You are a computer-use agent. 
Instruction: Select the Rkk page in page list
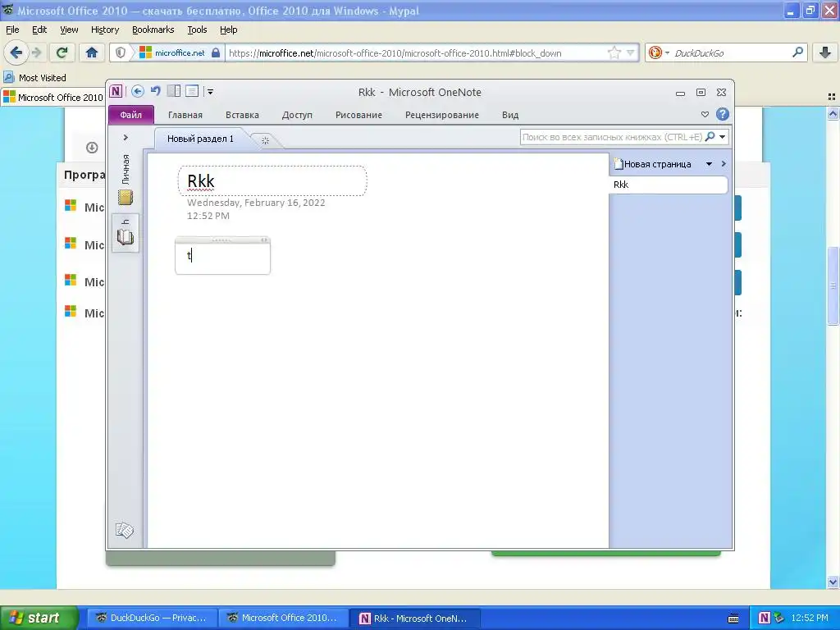[x=669, y=185]
